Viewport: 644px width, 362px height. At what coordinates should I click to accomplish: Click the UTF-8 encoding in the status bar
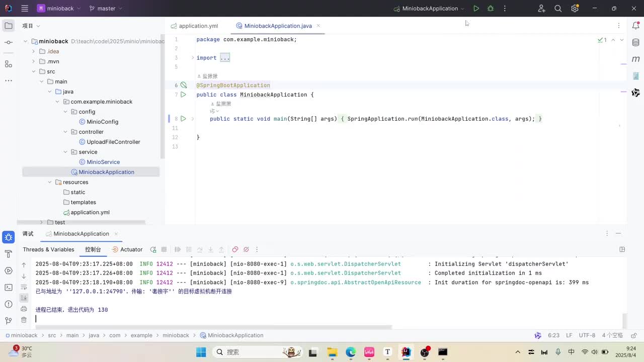point(587,335)
